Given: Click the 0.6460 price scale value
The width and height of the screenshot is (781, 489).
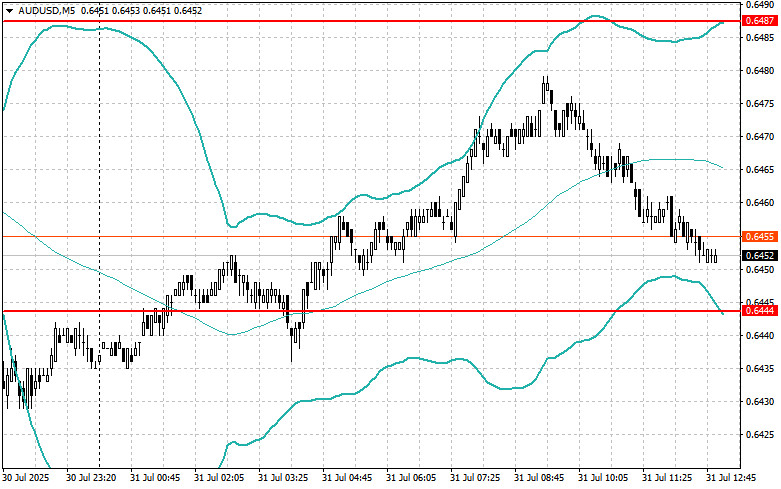Looking at the screenshot, I should click(x=760, y=203).
